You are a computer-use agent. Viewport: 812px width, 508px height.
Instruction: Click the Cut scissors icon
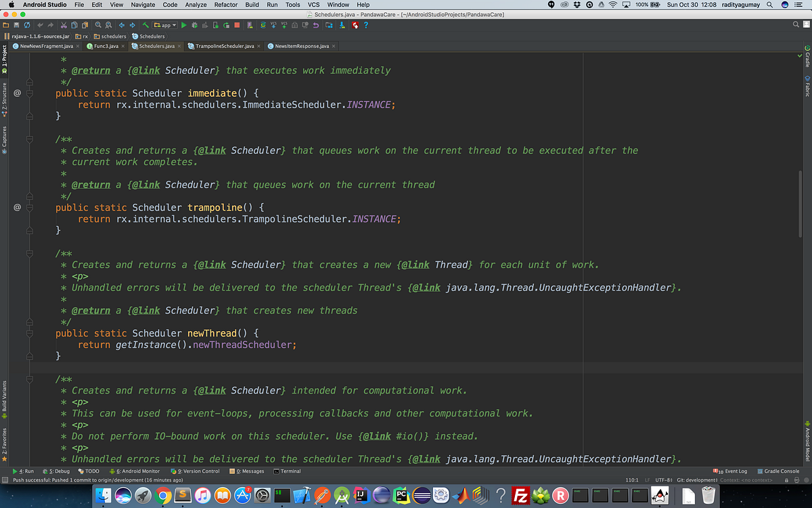coord(64,25)
